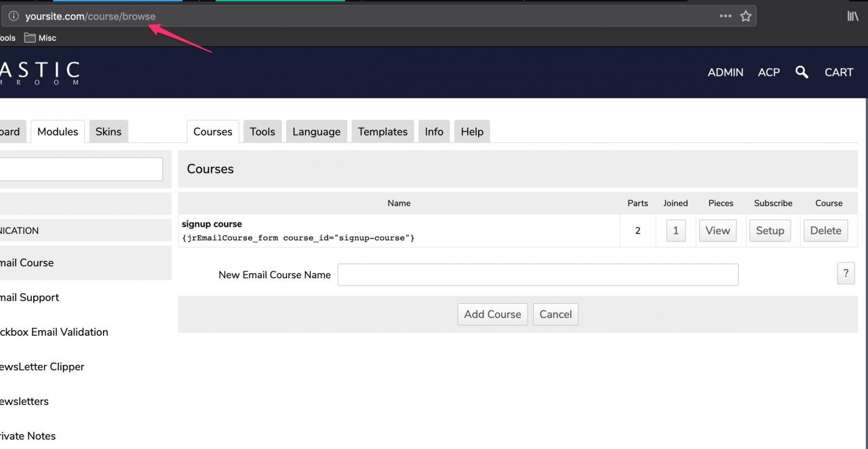Screen dimensions: 868x449
Task: Select Kickbox Email Validation module
Action: point(54,332)
